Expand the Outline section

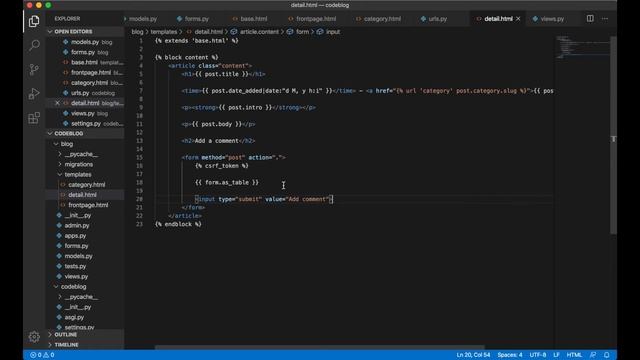pos(85,335)
